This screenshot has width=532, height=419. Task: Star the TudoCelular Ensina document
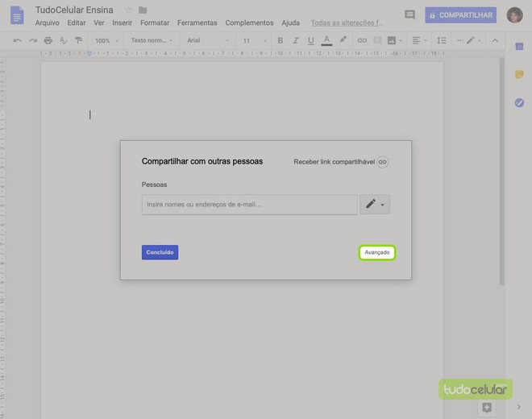(128, 10)
